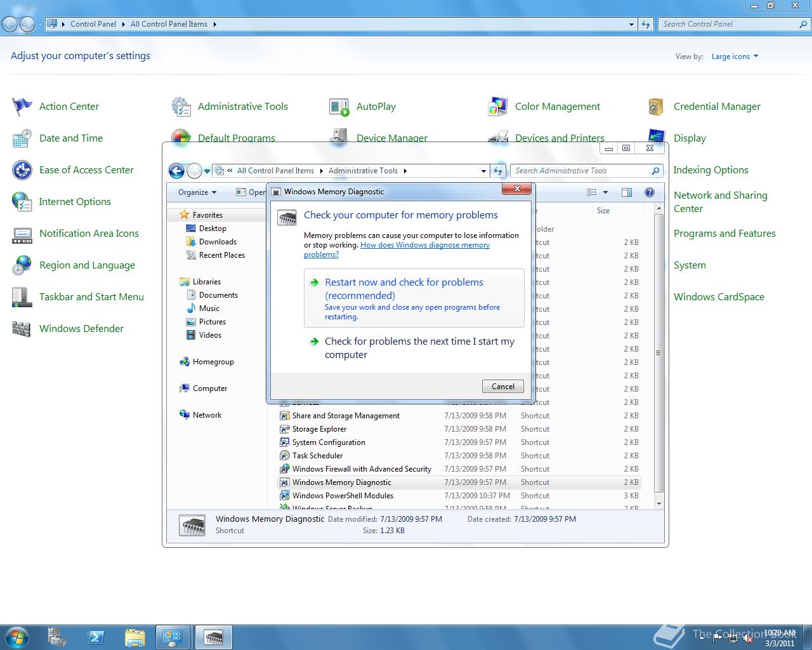The width and height of the screenshot is (812, 650).
Task: Select Share and Storage Management shortcut
Action: pyautogui.click(x=346, y=416)
